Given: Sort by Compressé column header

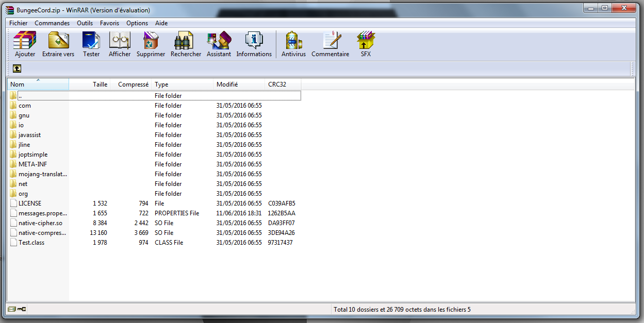Looking at the screenshot, I should [x=131, y=84].
